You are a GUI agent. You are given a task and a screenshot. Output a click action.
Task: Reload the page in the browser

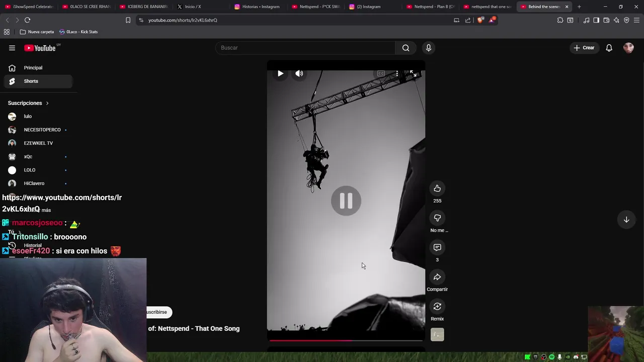click(x=27, y=20)
